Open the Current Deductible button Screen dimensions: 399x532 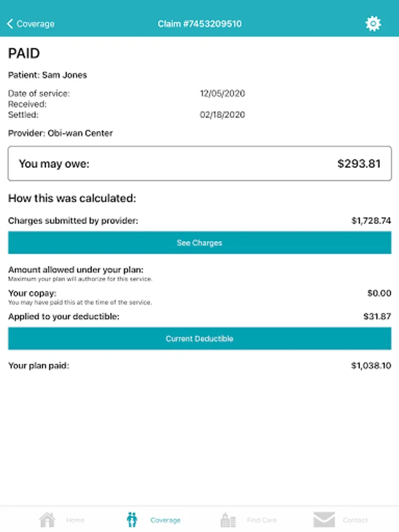(200, 338)
